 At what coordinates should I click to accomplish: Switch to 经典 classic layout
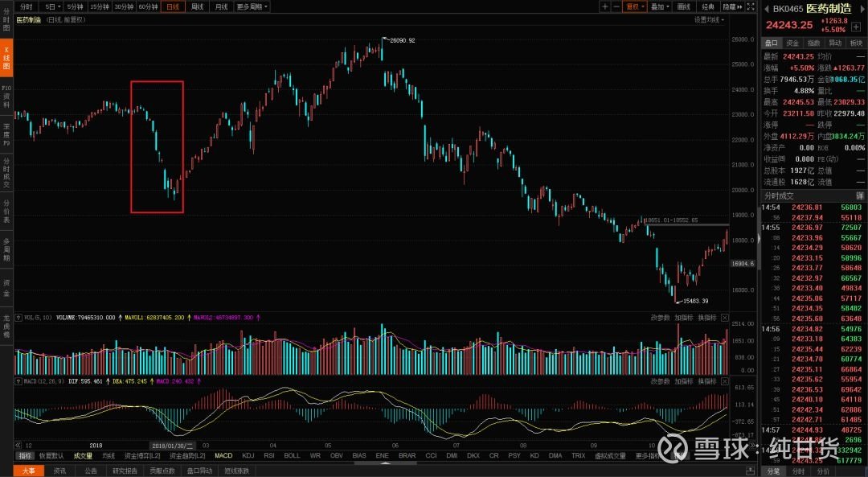coord(708,6)
